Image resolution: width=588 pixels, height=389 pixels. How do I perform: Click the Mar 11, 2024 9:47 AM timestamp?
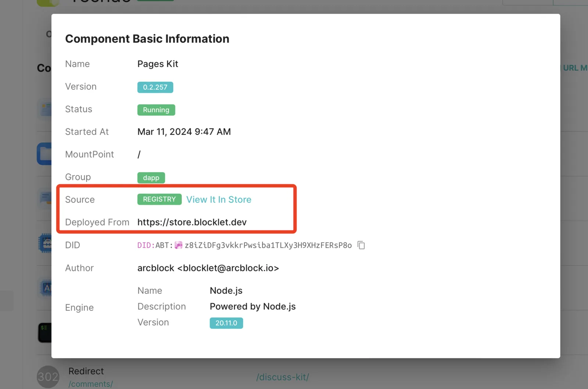coord(184,132)
